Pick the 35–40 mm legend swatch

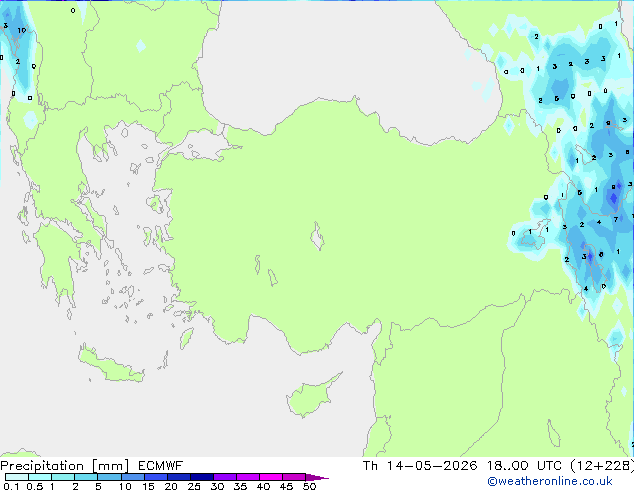248,477
